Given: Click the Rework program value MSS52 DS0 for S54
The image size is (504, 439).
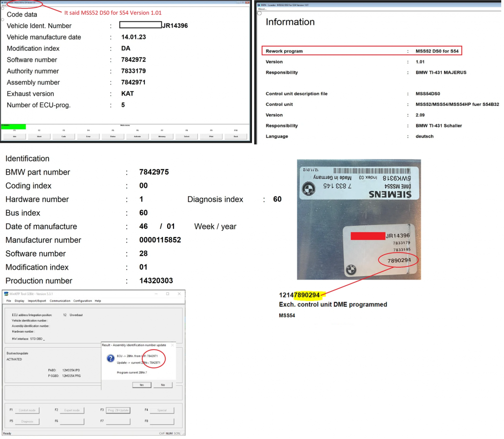Looking at the screenshot, I should click(437, 51).
